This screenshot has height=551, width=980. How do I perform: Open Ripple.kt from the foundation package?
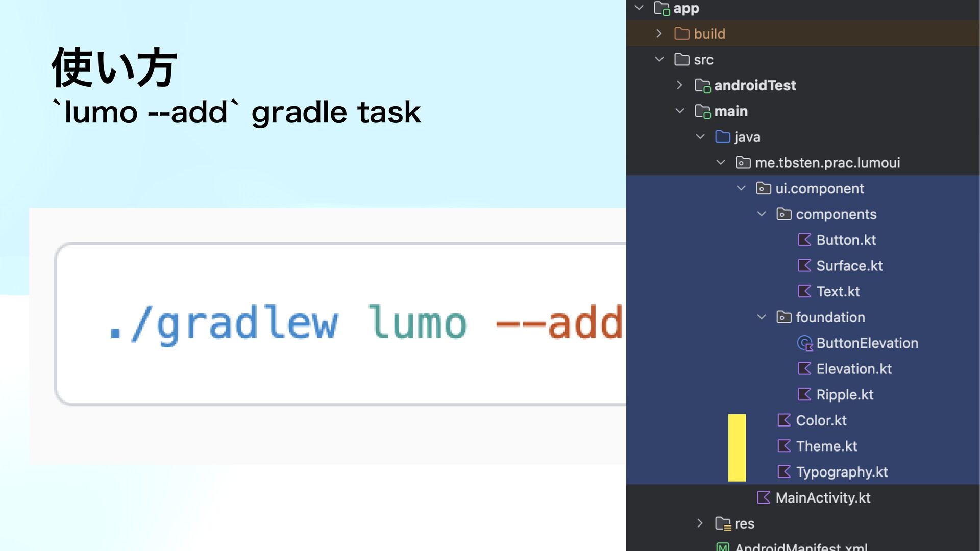[844, 395]
